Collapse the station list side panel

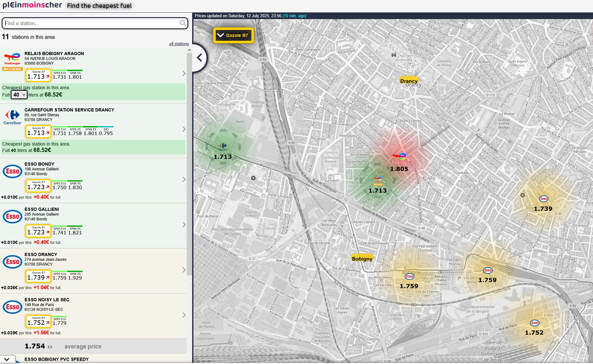click(x=199, y=58)
